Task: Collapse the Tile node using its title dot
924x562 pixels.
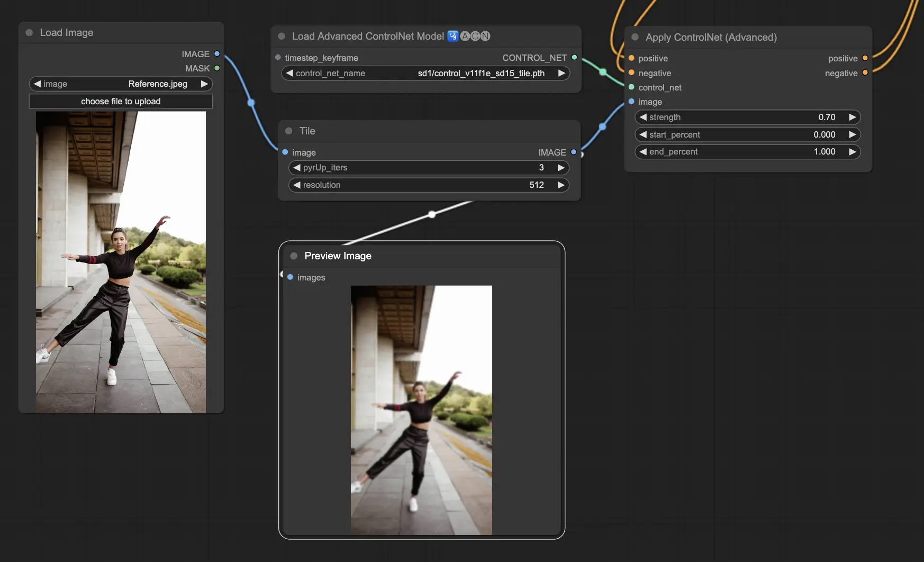Action: click(289, 131)
